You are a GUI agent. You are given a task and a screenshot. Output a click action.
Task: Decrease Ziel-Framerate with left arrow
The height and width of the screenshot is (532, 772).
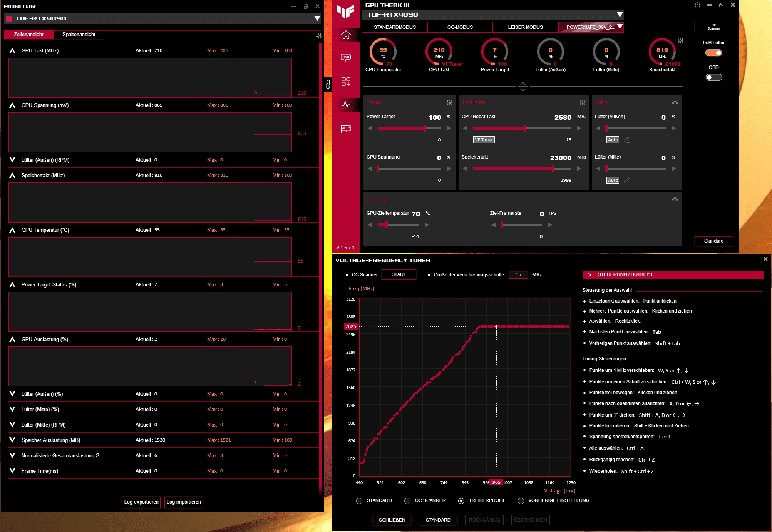coord(494,225)
